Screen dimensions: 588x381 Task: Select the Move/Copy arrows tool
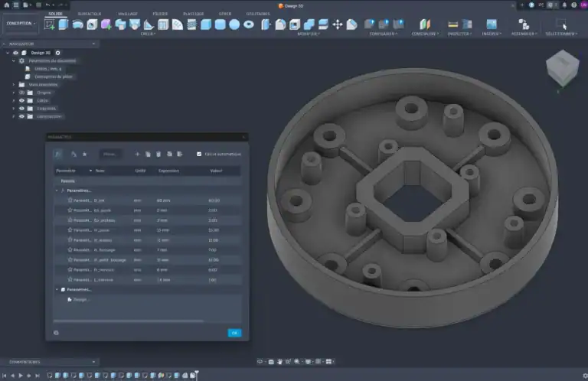338,24
